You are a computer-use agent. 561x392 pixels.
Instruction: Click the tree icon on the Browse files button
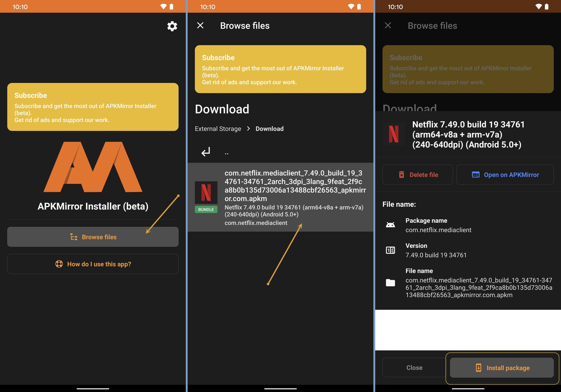click(x=74, y=237)
